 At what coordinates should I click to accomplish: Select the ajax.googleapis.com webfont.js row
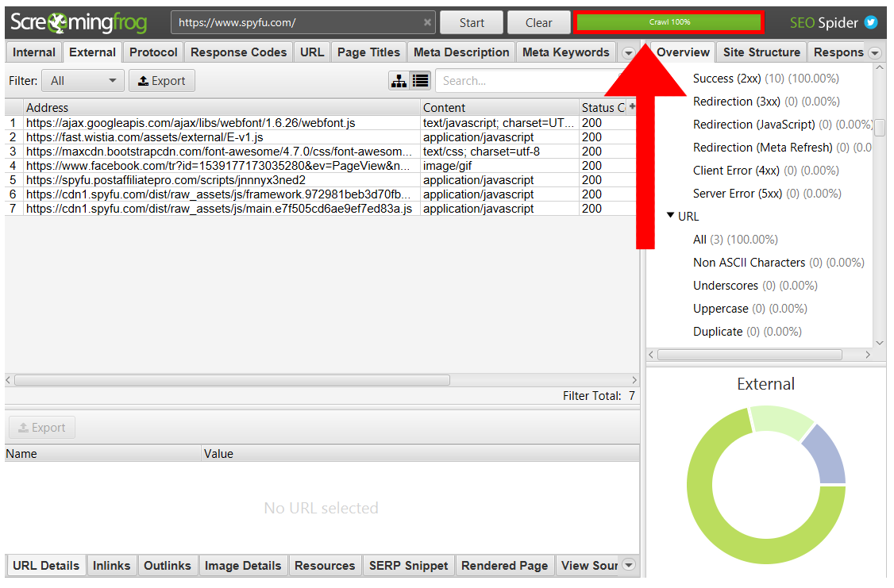321,123
